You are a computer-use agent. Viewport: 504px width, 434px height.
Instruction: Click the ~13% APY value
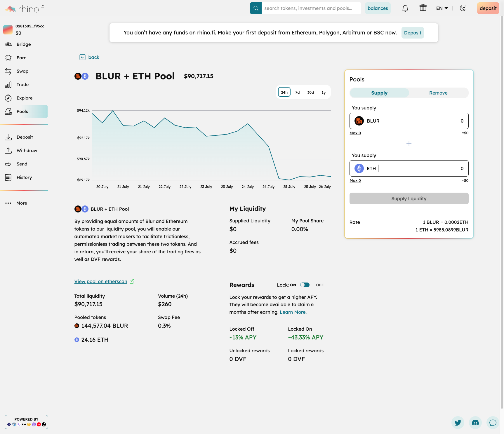pos(243,337)
